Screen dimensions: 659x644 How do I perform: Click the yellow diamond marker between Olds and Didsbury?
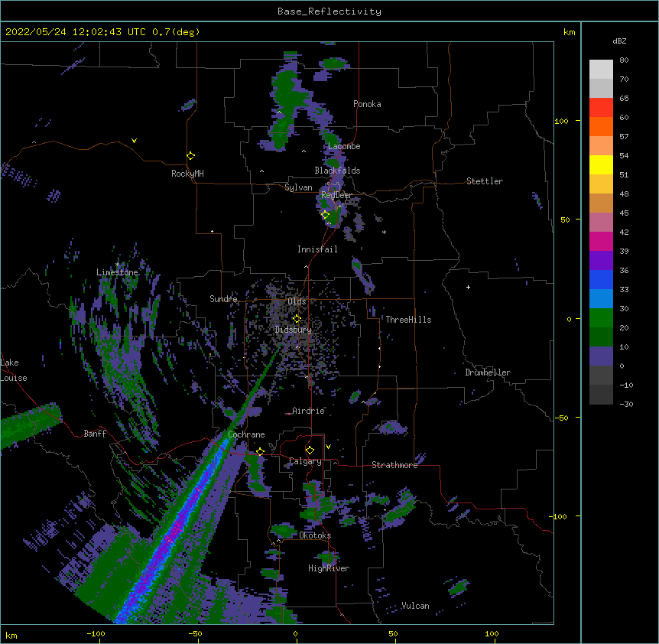tap(297, 318)
